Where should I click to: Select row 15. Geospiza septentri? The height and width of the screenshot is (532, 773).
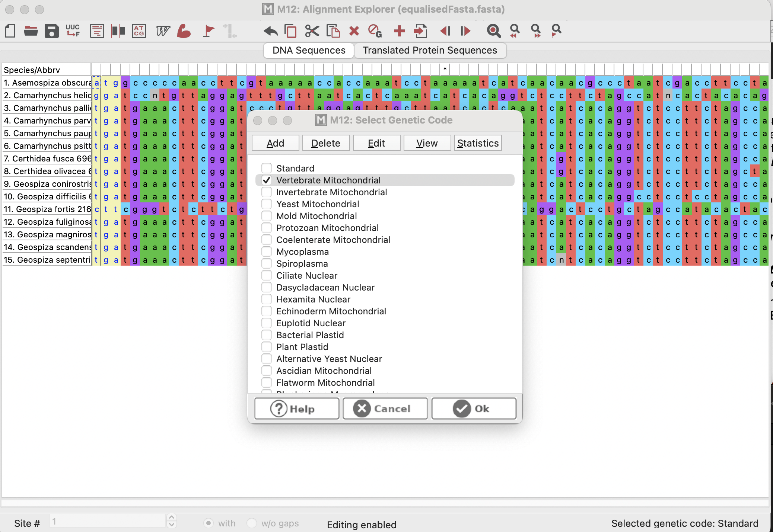[x=47, y=260]
